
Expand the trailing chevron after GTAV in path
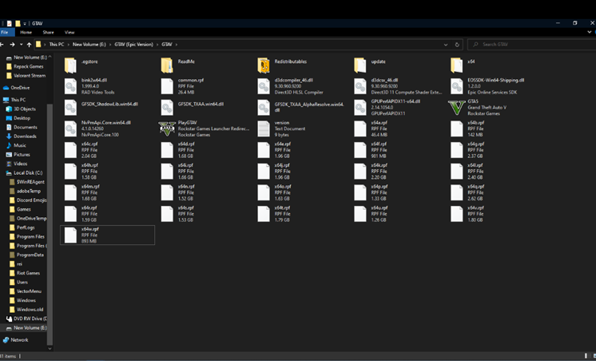pyautogui.click(x=176, y=45)
